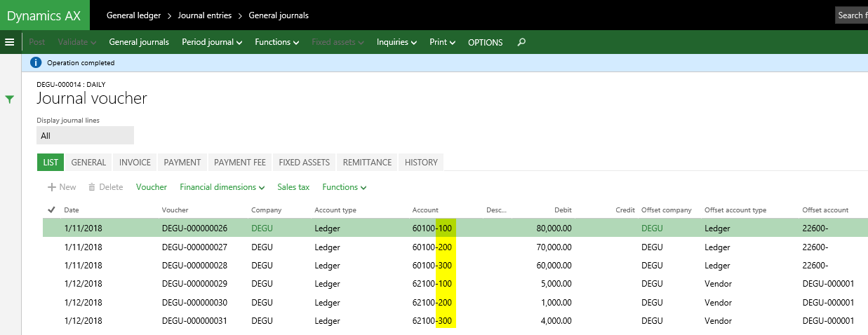Select voucher DEGU-000000029 row
Screen dimensions: 868x335
pos(195,284)
